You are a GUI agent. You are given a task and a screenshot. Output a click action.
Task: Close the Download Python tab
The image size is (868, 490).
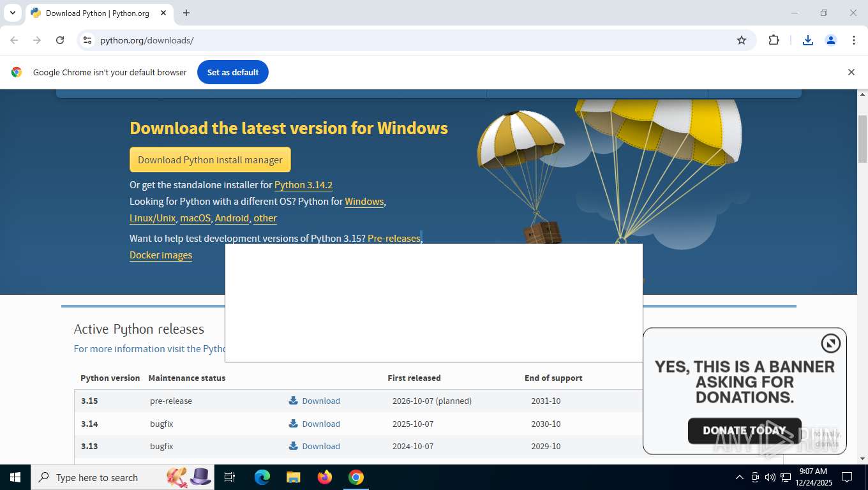tap(163, 13)
